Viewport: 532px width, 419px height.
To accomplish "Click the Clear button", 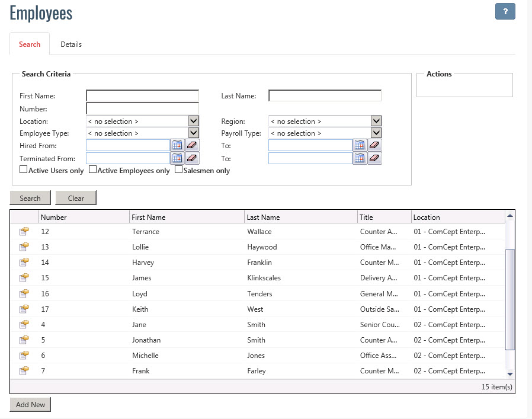I will pyautogui.click(x=76, y=198).
